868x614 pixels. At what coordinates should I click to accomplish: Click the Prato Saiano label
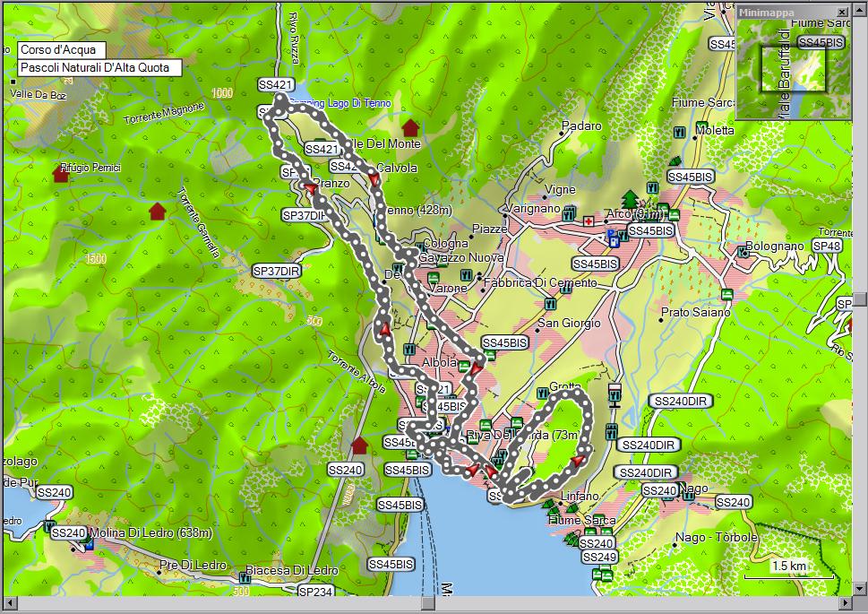pyautogui.click(x=695, y=312)
